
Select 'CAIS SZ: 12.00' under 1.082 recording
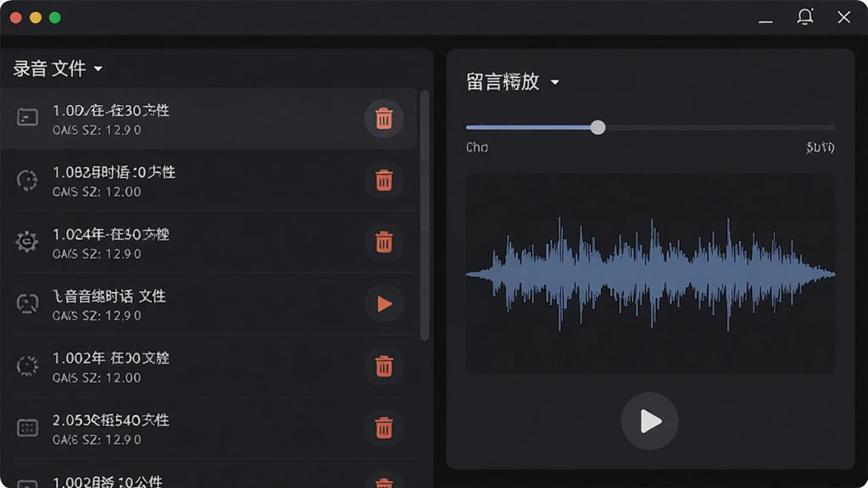(97, 192)
